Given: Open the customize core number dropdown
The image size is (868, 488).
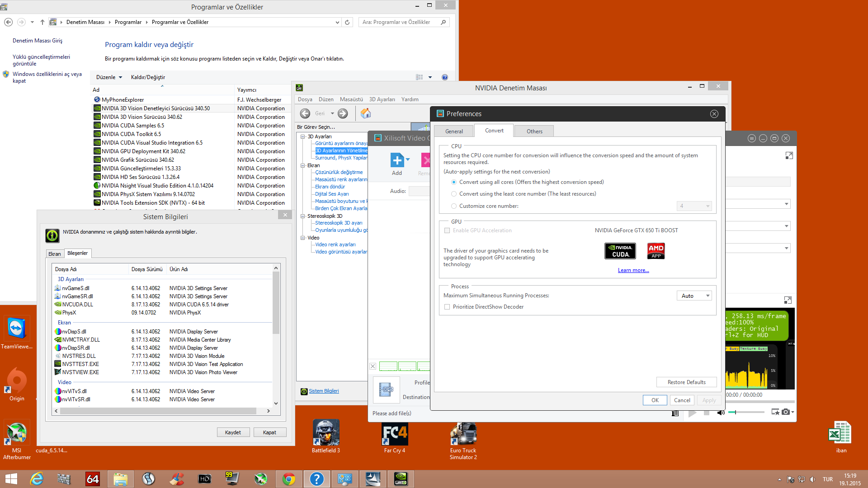Looking at the screenshot, I should (x=694, y=206).
